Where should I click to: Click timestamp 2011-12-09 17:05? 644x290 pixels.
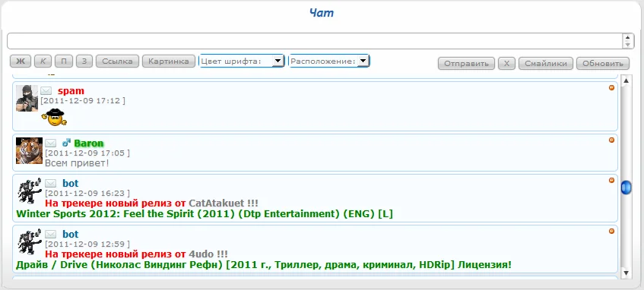click(x=87, y=153)
